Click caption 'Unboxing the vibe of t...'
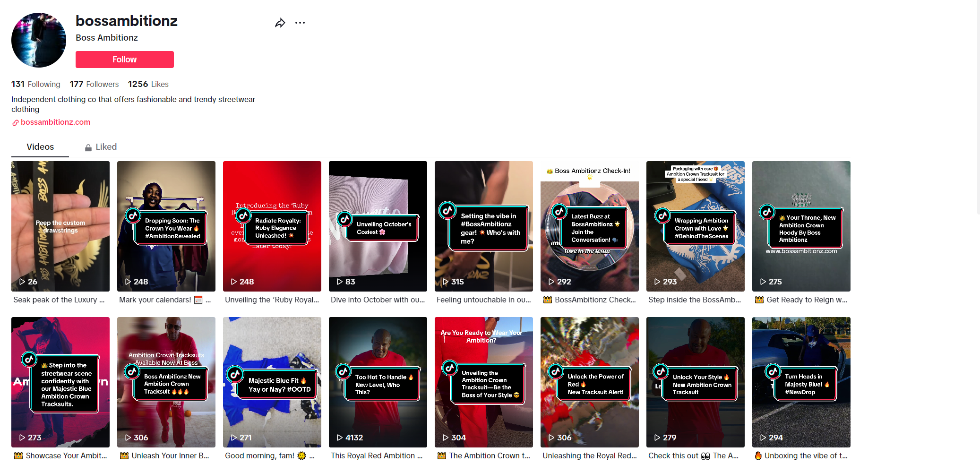 pos(801,455)
